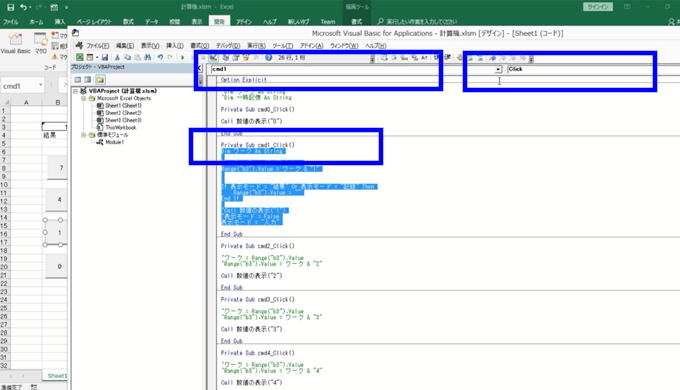
Task: Click the 'Private Sub cmd2_Click()' code line
Action: click(258, 246)
